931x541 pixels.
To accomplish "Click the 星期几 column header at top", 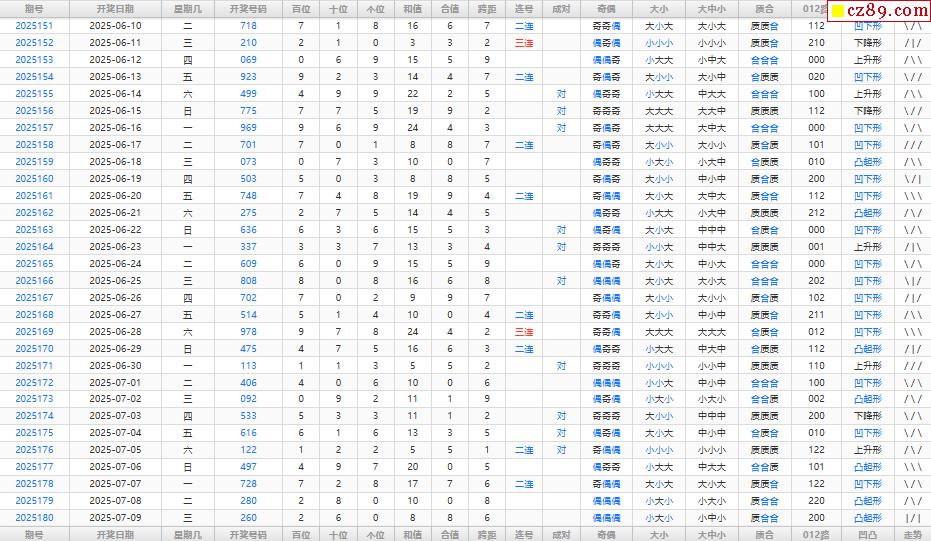I will tap(188, 9).
